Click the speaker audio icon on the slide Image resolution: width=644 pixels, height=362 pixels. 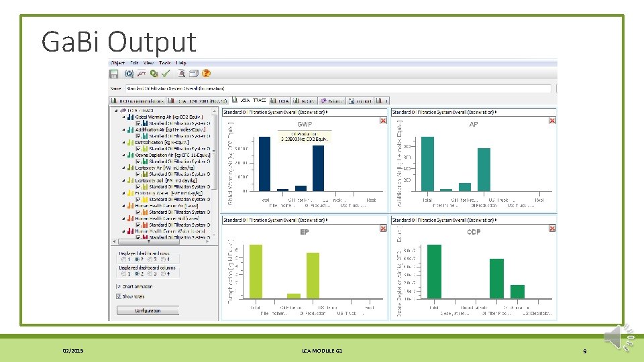point(619,337)
